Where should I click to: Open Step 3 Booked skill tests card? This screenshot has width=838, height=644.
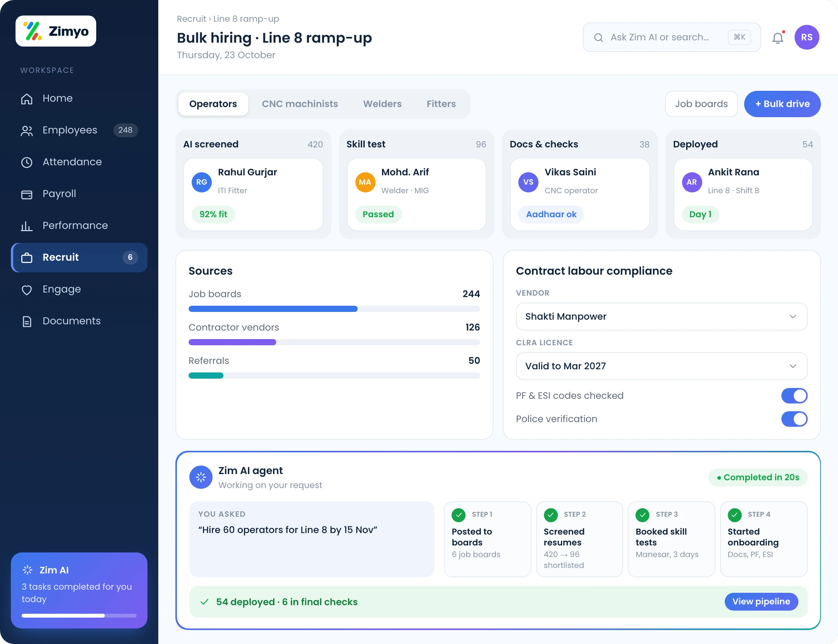click(672, 539)
